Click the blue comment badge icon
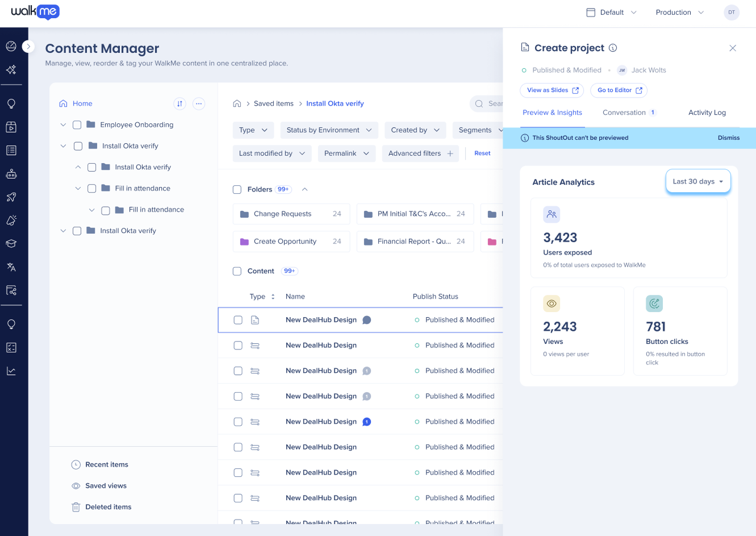Viewport: 756px width, 536px height. pos(367,422)
